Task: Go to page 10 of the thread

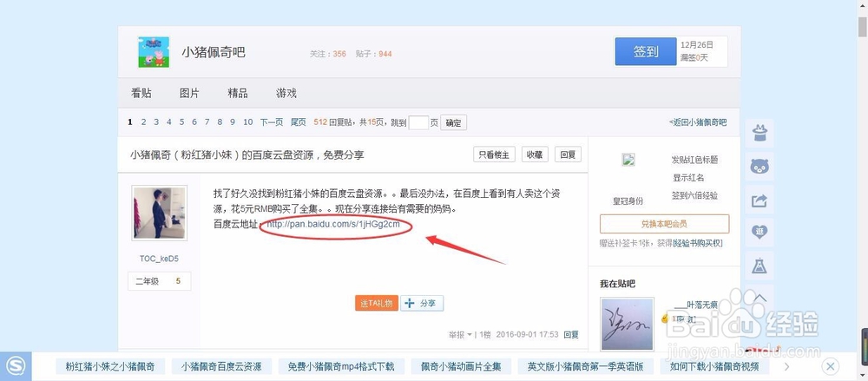Action: [248, 122]
